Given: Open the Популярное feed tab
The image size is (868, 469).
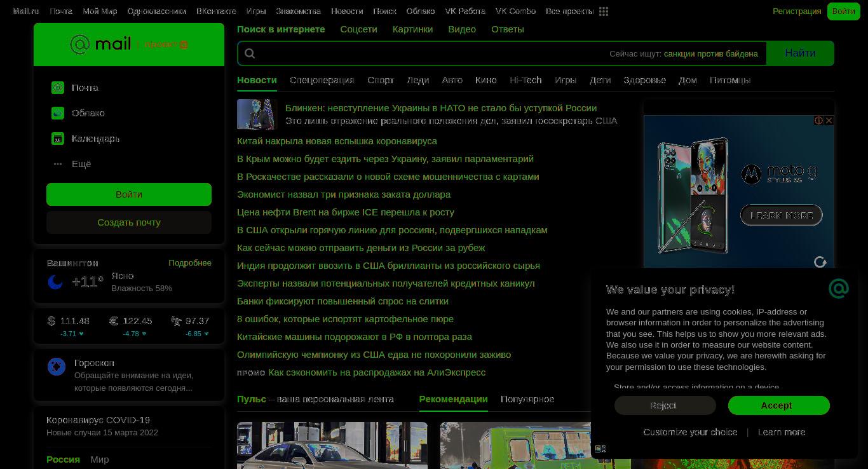Looking at the screenshot, I should pyautogui.click(x=527, y=399).
